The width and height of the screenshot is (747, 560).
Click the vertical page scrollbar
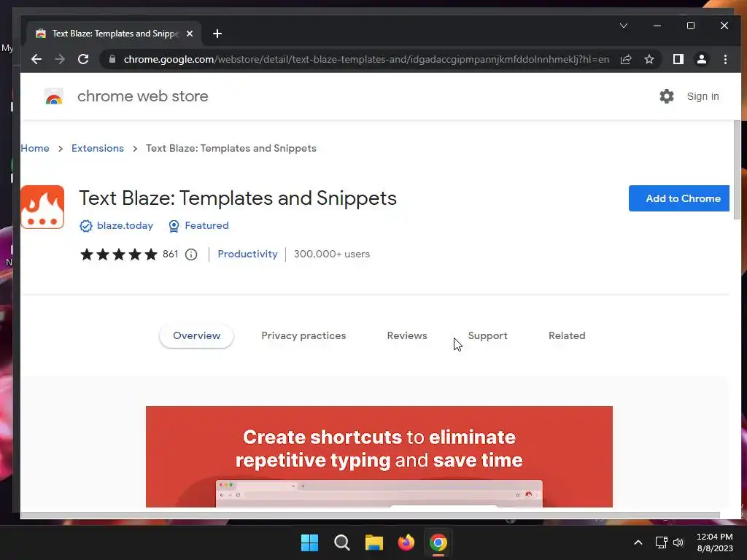[737, 169]
